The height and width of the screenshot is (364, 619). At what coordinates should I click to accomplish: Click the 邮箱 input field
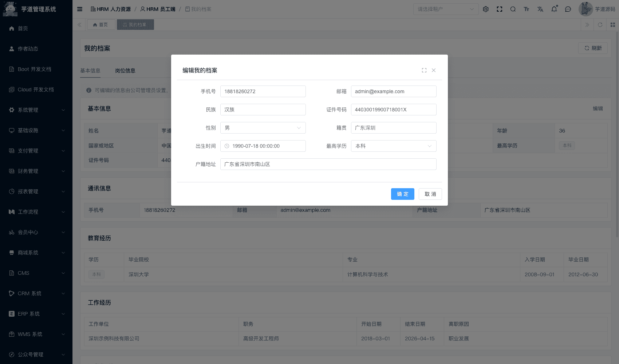(394, 91)
